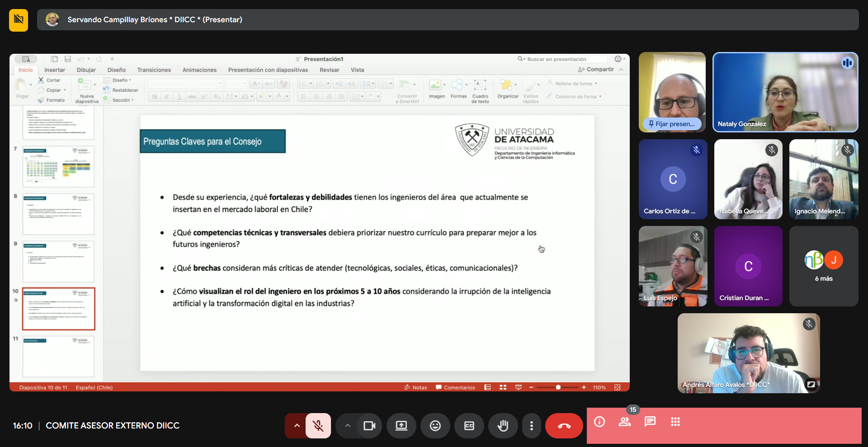Viewport: 868px width, 447px height.
Task: Select the slide 8 thumbnail
Action: (58, 214)
